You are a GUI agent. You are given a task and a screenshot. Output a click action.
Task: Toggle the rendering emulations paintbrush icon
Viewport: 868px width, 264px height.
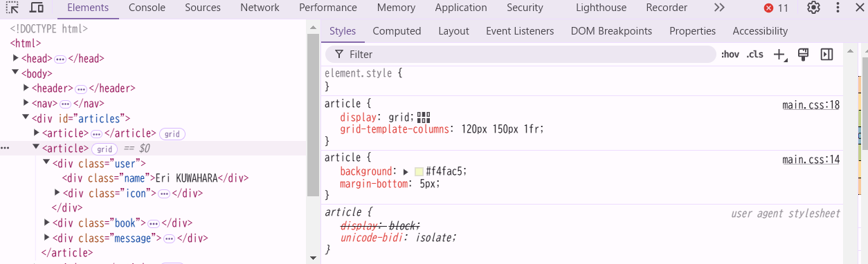point(803,54)
